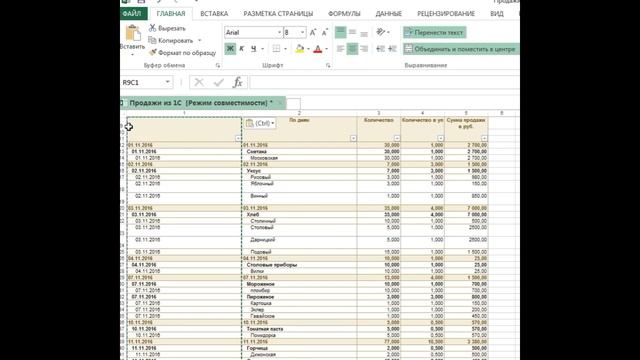
Task: Select the Мороженое cell
Action: (299, 284)
